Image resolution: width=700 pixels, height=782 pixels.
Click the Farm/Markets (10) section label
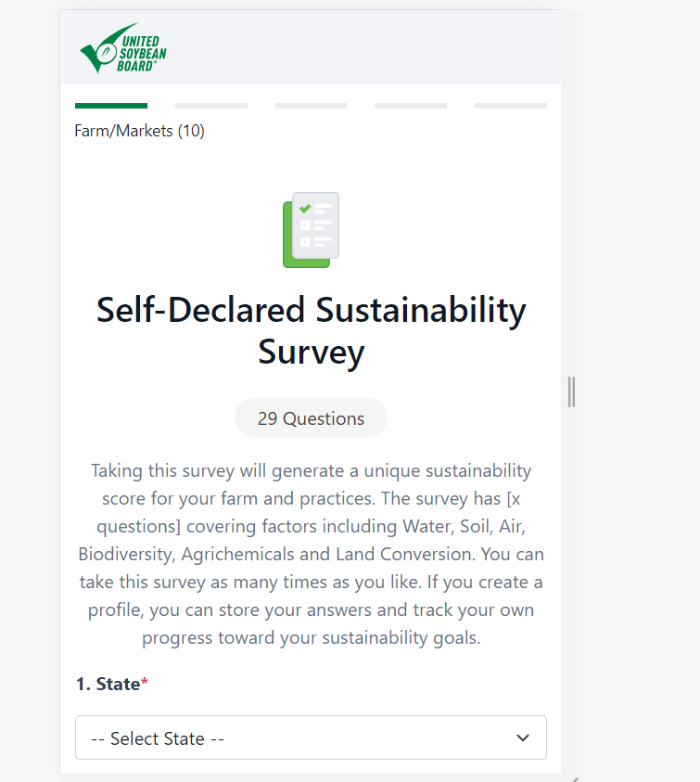pos(139,131)
